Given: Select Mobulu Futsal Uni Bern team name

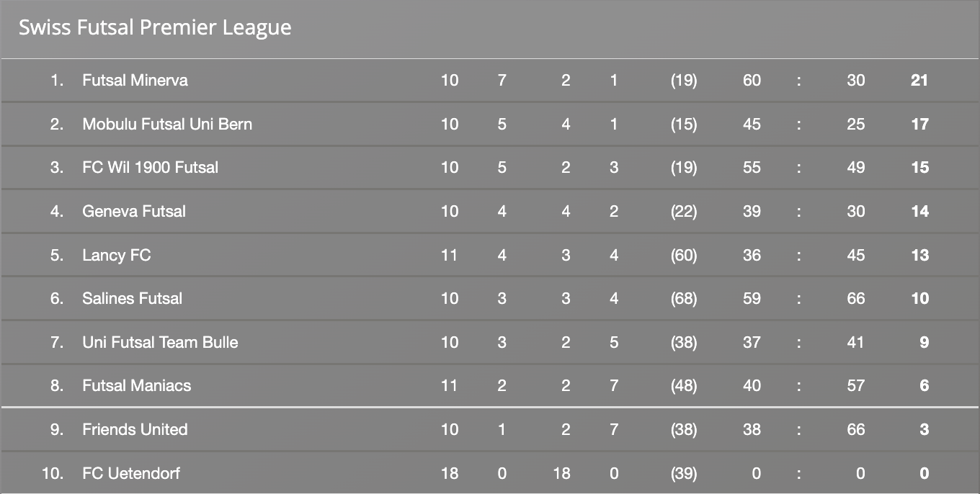Looking at the screenshot, I should click(167, 124).
